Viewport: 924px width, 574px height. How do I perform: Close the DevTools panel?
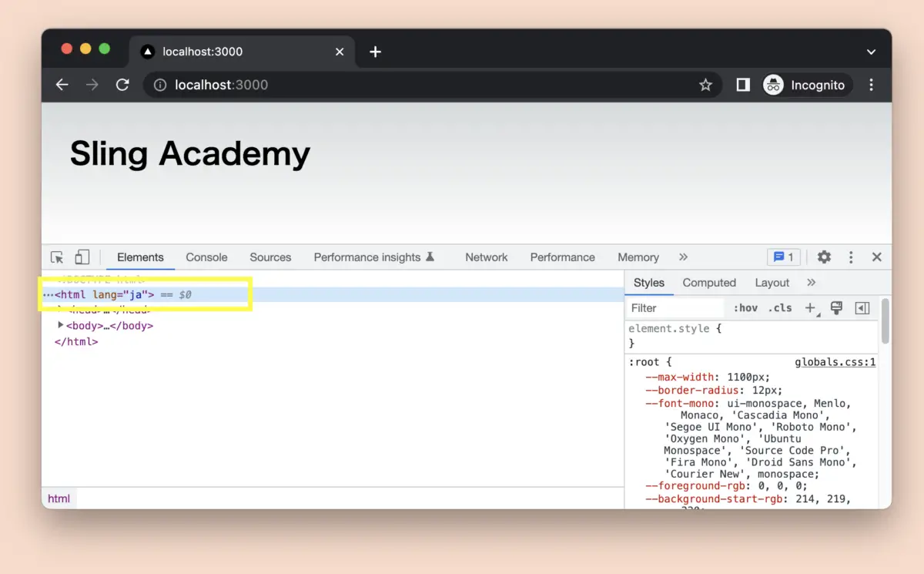tap(876, 257)
